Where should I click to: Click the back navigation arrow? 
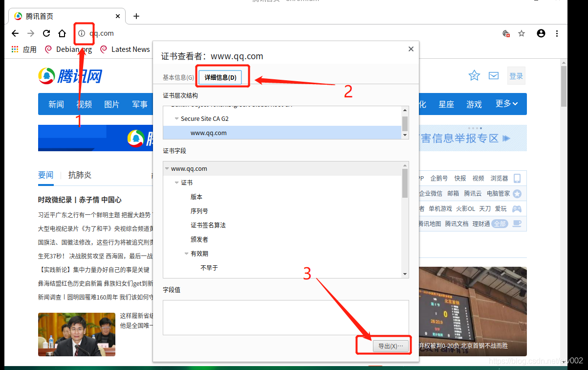15,33
